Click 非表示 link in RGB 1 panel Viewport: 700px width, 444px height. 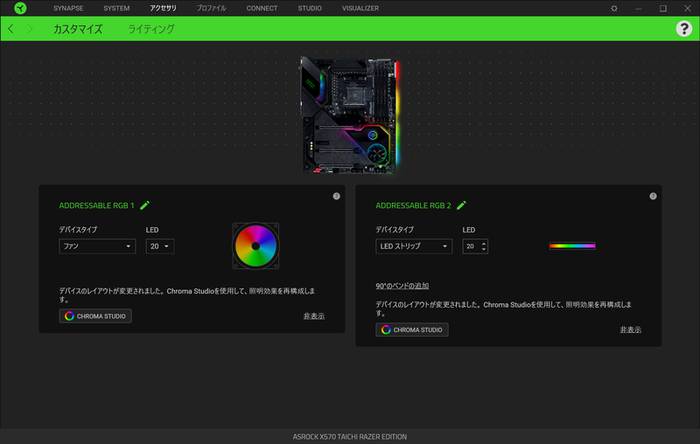(x=314, y=316)
